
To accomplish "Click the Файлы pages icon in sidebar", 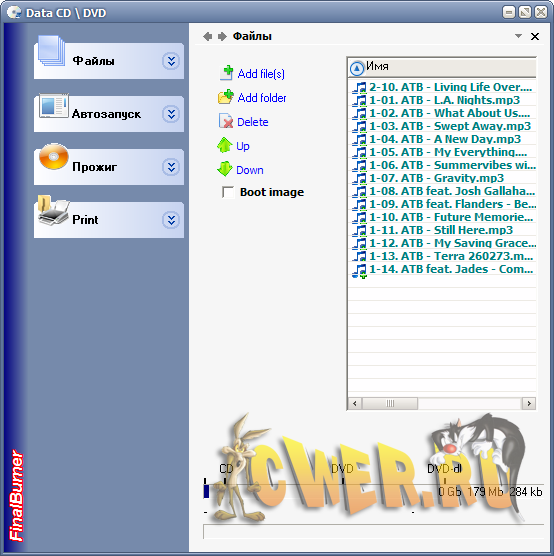I will click(x=51, y=51).
